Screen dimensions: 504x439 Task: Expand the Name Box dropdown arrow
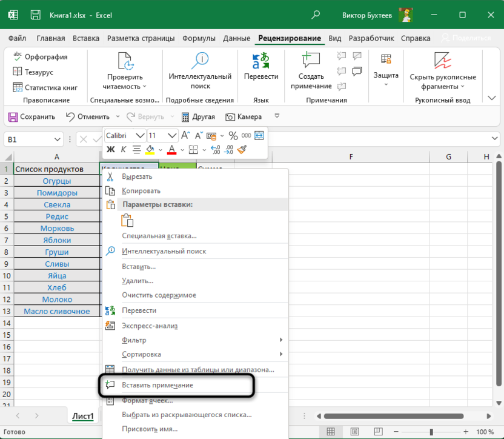56,139
